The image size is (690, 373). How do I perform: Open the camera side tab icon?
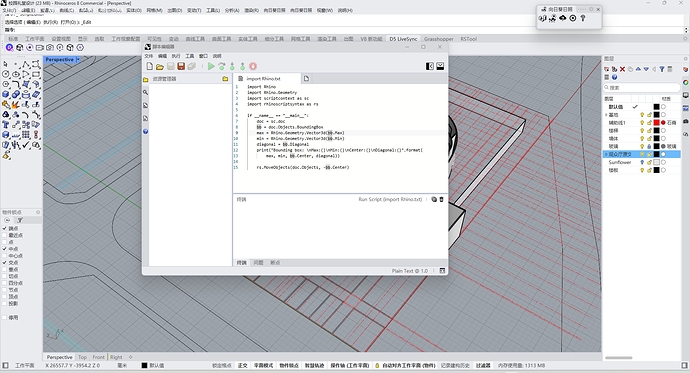pyautogui.click(x=686, y=121)
